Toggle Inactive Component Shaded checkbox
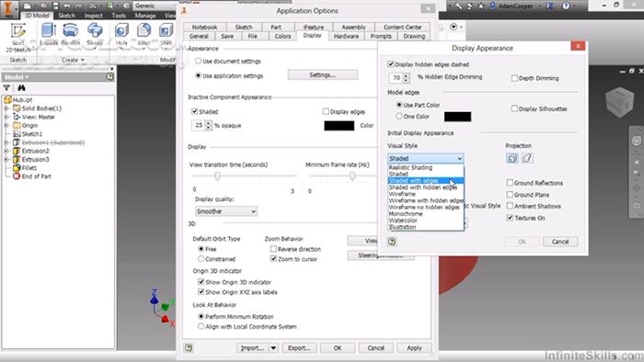This screenshot has width=644, height=362. [195, 111]
